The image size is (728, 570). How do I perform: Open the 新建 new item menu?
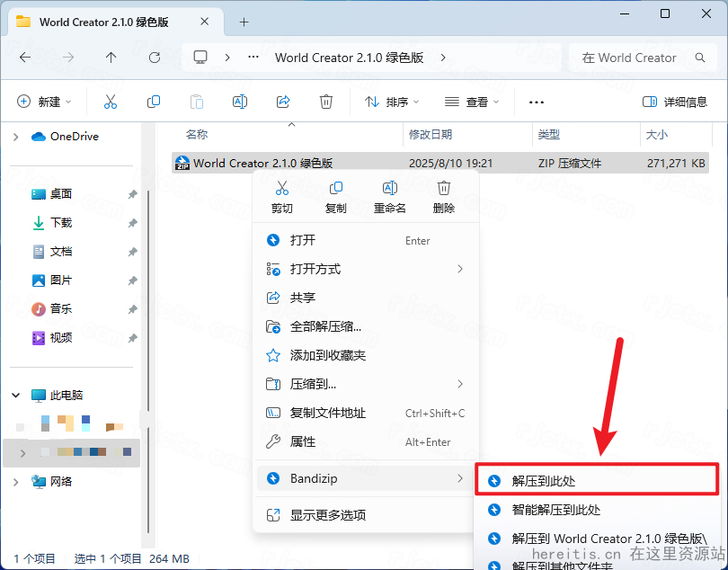tap(44, 102)
